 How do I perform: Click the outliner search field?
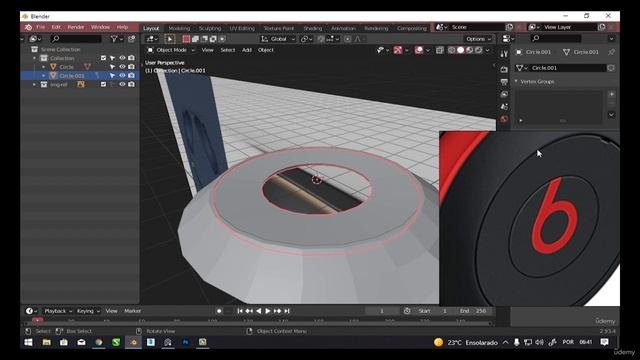pyautogui.click(x=76, y=39)
